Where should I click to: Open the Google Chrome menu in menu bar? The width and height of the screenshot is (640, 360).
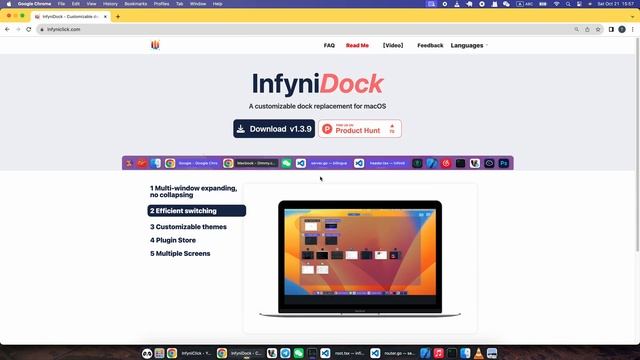coord(34,4)
